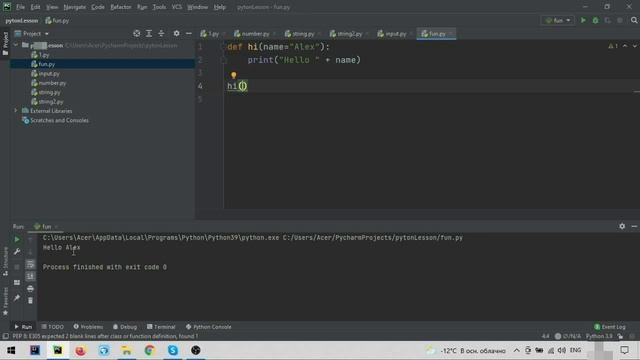
Task: Open number.py from project tree
Action: point(49,83)
